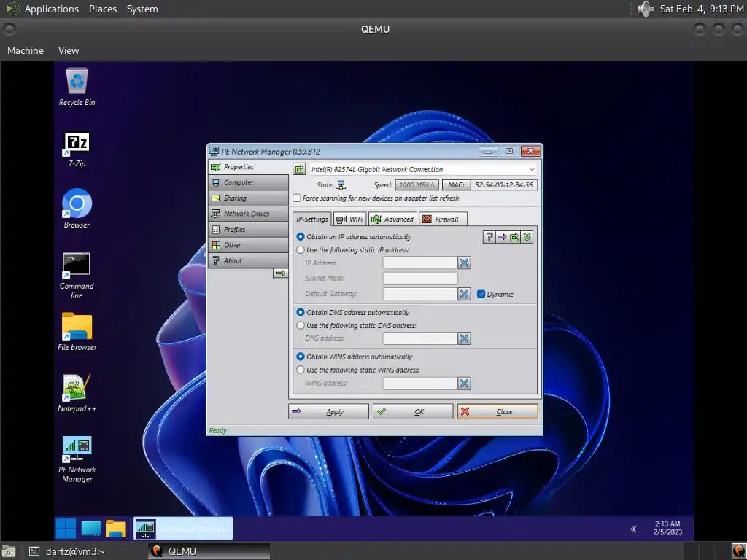The width and height of the screenshot is (747, 560).
Task: Select Use the following static IP address
Action: pos(301,249)
